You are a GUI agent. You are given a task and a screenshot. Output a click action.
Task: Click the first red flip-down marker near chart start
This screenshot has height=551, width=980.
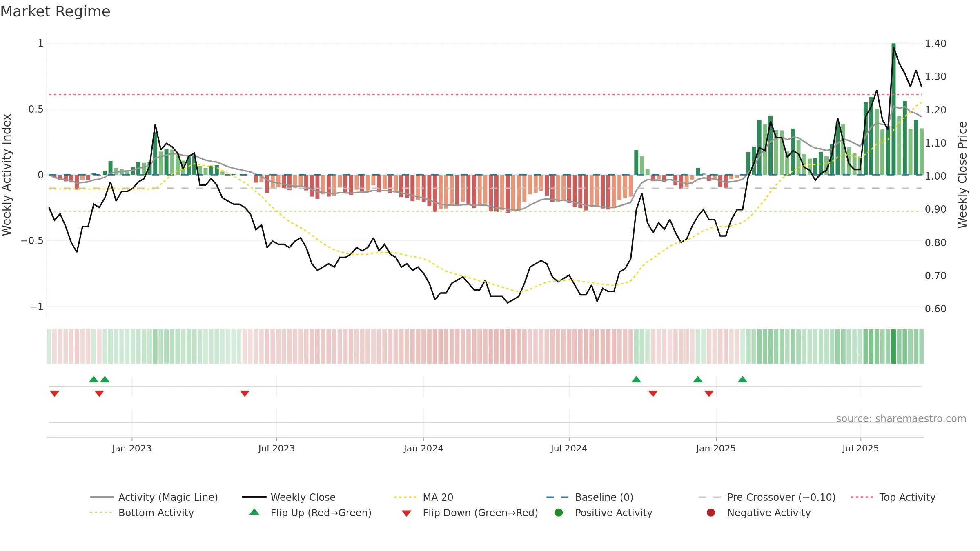coord(55,393)
